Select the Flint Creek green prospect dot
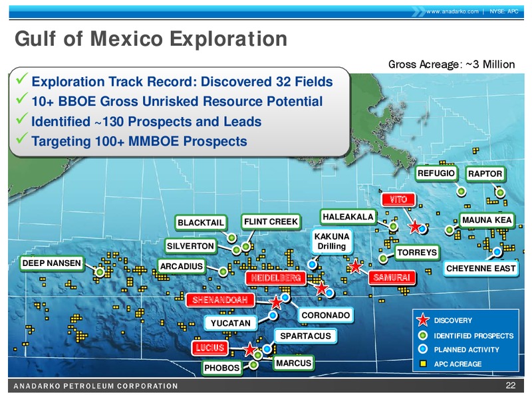 (246, 246)
